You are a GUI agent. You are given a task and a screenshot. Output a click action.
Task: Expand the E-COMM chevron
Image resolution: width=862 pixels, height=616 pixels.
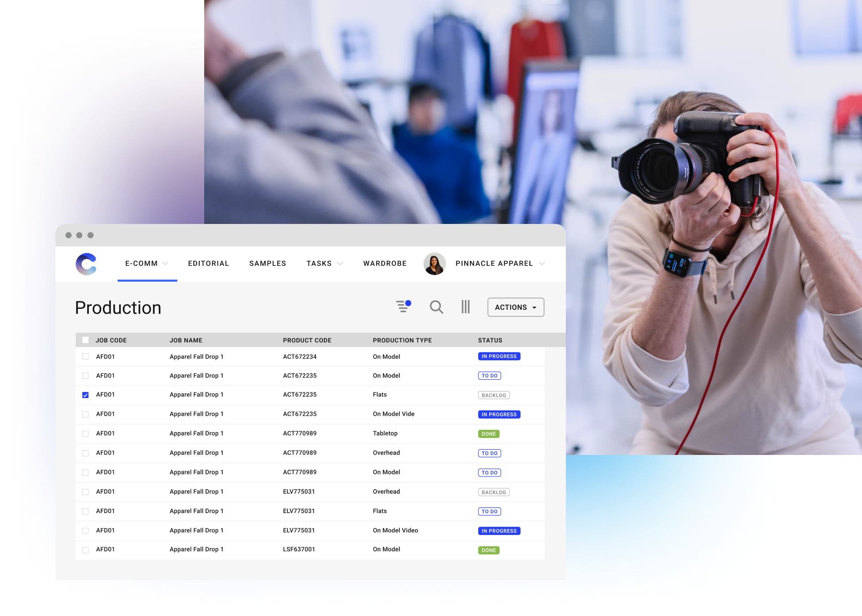[x=165, y=264]
